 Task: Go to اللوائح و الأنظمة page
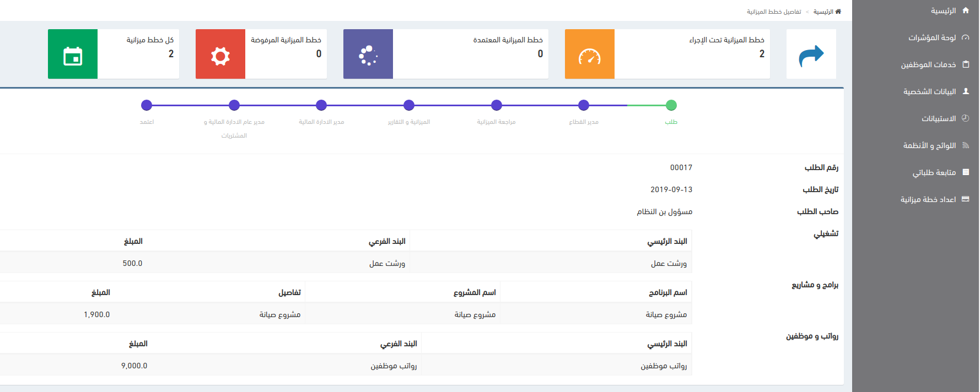[x=929, y=145]
